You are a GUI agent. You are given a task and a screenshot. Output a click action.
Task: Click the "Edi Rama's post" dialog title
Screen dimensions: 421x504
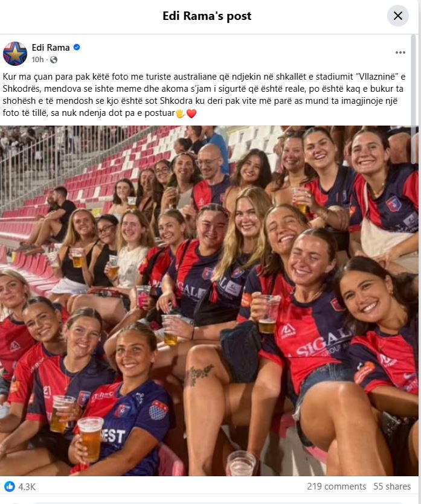(207, 16)
